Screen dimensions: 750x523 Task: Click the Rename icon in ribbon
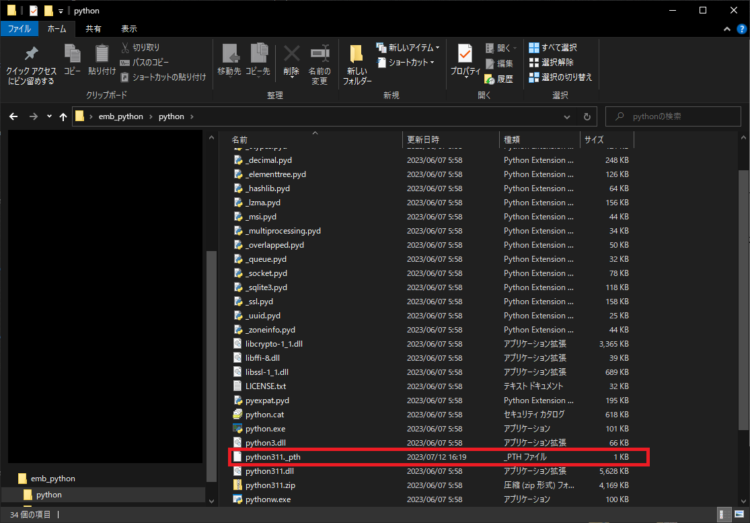(320, 54)
